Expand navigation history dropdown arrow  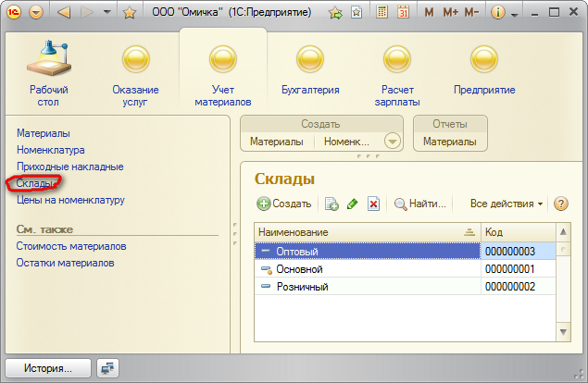pyautogui.click(x=107, y=12)
